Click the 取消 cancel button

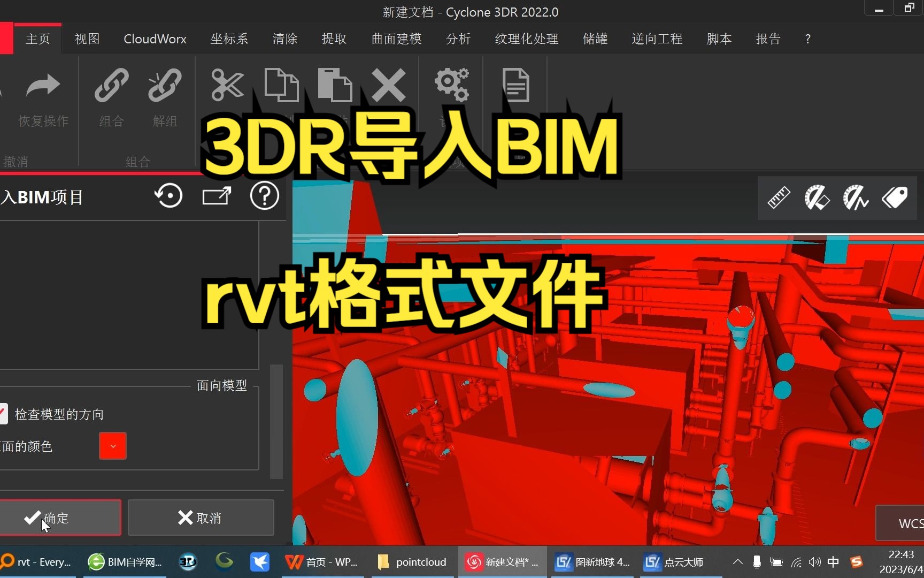201,518
